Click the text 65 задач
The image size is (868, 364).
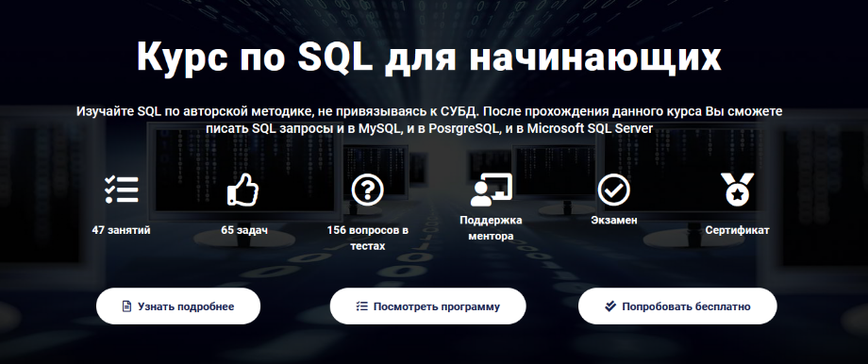[244, 230]
